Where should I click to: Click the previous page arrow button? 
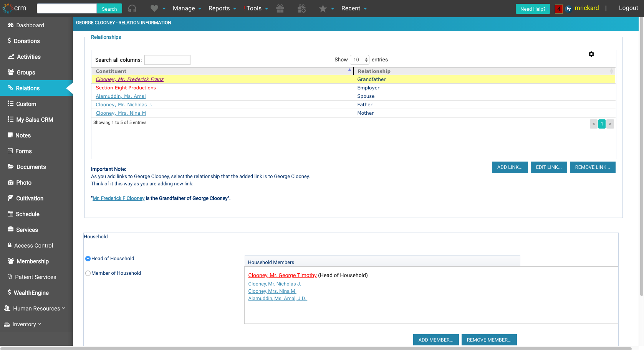tap(594, 124)
